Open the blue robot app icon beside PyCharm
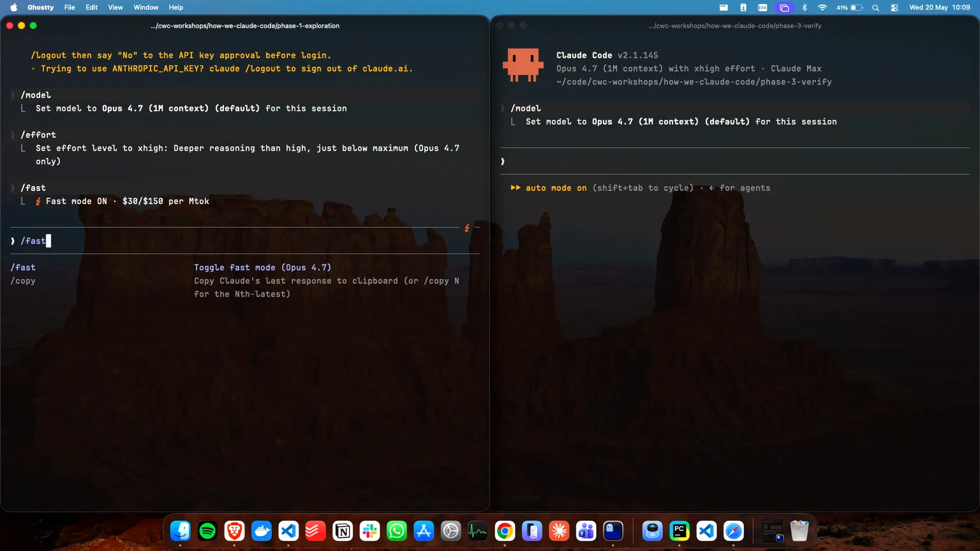Viewport: 980px width, 551px height. 652,531
